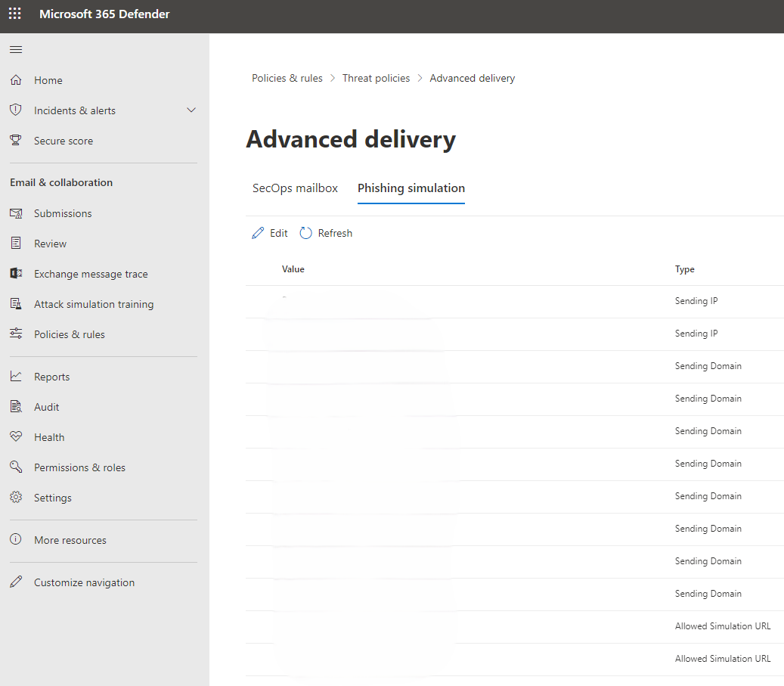Click the Exchange message trace icon
Screen dimensions: 784x686
(16, 274)
